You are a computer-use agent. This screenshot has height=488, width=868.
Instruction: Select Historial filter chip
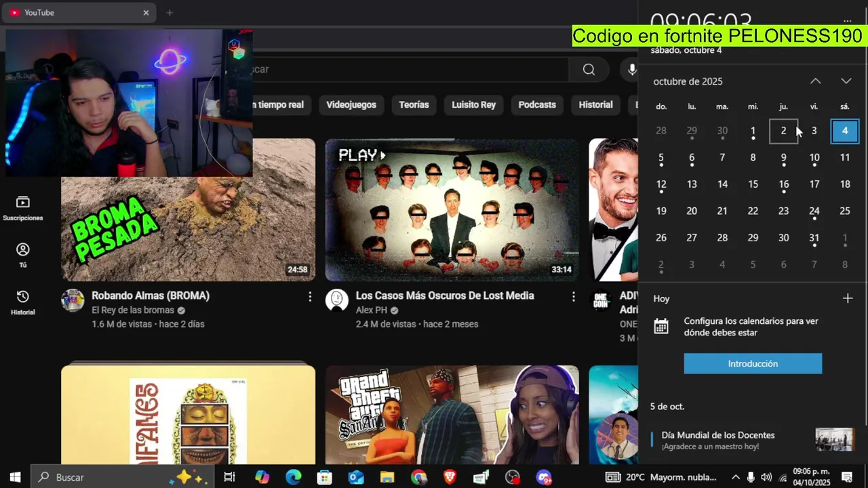pos(595,105)
